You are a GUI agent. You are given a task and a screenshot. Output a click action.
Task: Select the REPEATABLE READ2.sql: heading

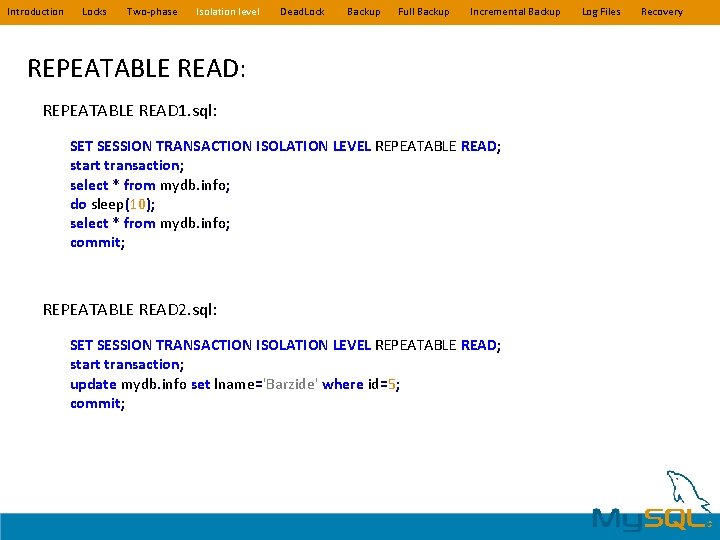tap(129, 309)
